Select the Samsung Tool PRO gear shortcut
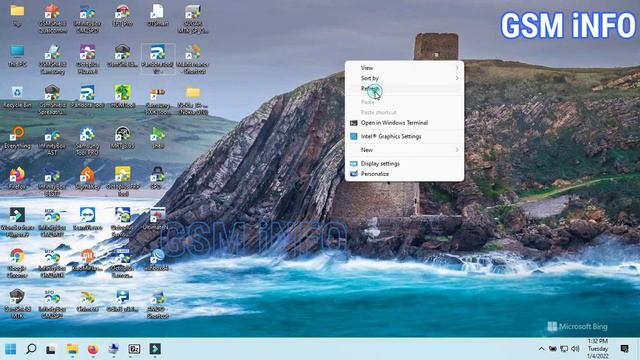This screenshot has width=640, height=360. pyautogui.click(x=87, y=141)
